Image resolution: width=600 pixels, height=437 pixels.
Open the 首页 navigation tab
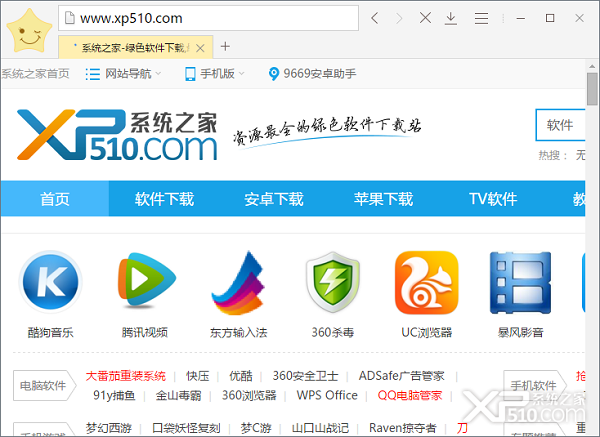pos(55,199)
